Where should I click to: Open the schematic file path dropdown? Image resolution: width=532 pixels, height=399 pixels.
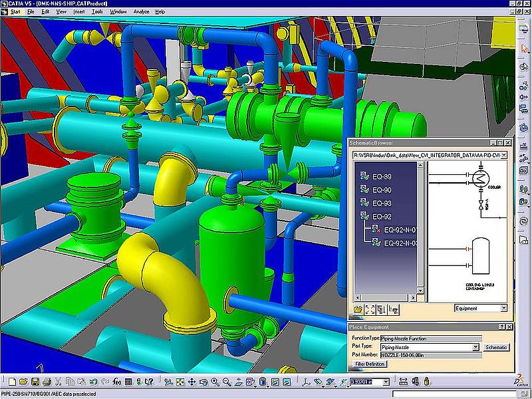(x=504, y=155)
